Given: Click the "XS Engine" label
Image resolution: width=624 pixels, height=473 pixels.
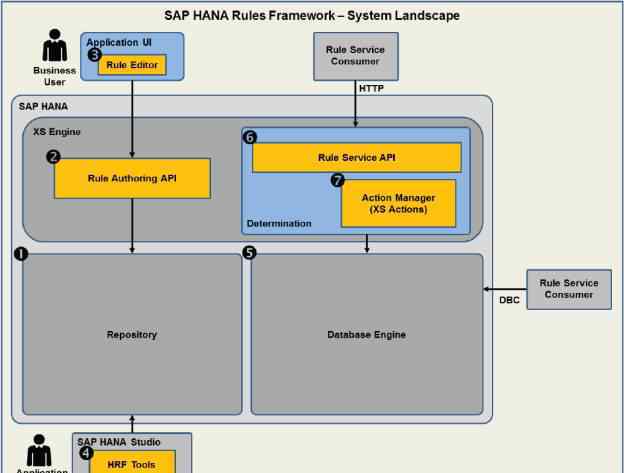Looking at the screenshot, I should pyautogui.click(x=57, y=132).
